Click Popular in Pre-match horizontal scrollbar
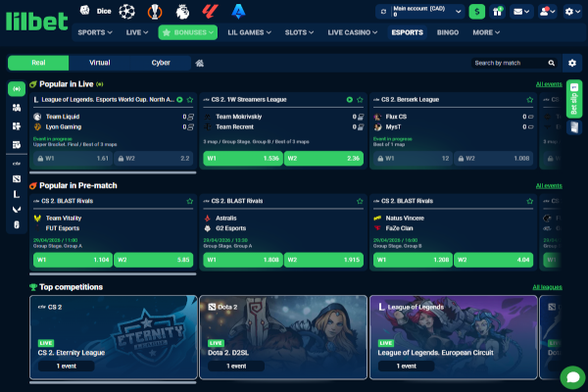This screenshot has width=588, height=392. 113,273
